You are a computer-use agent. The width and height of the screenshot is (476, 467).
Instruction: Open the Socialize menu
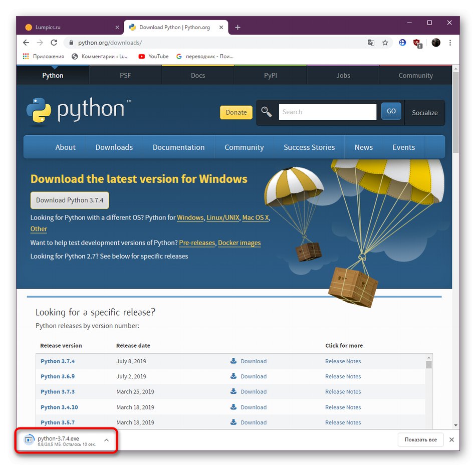tap(425, 113)
